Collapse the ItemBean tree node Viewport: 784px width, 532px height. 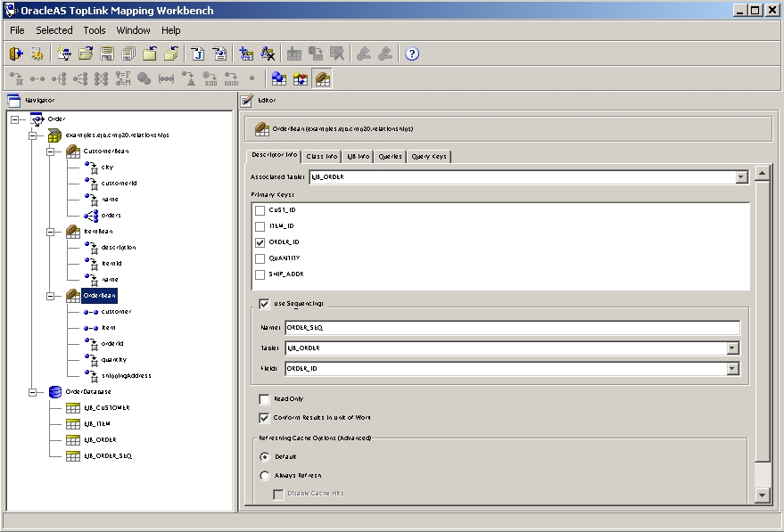[x=51, y=232]
